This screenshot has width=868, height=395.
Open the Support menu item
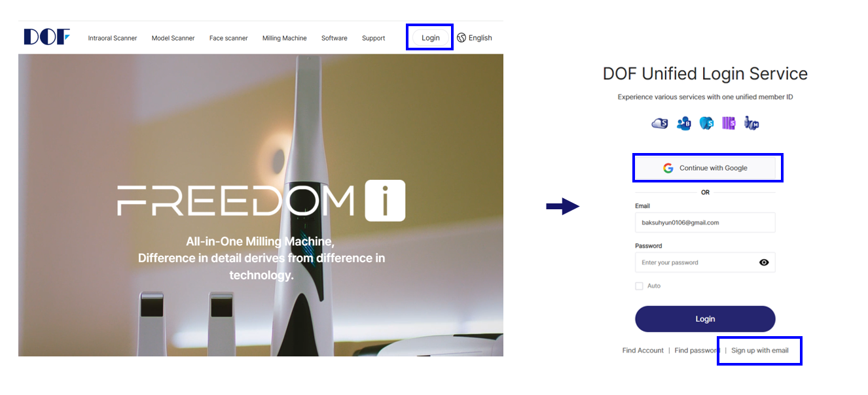pos(374,38)
